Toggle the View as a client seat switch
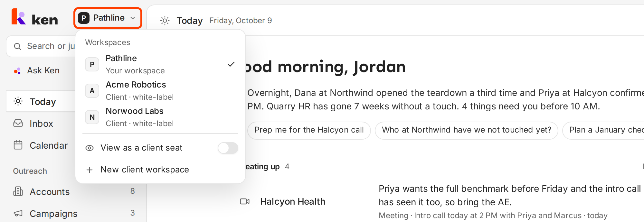Viewport: 644px width, 222px height. (228, 148)
